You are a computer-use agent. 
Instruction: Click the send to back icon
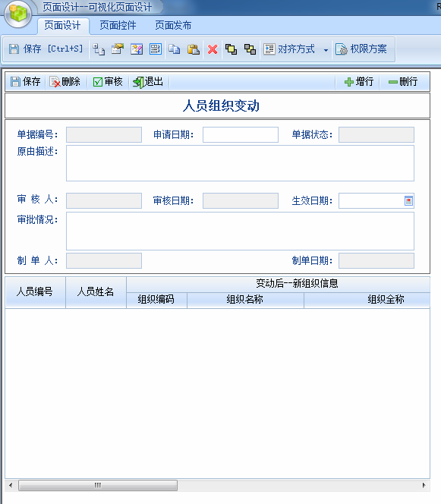pyautogui.click(x=250, y=49)
